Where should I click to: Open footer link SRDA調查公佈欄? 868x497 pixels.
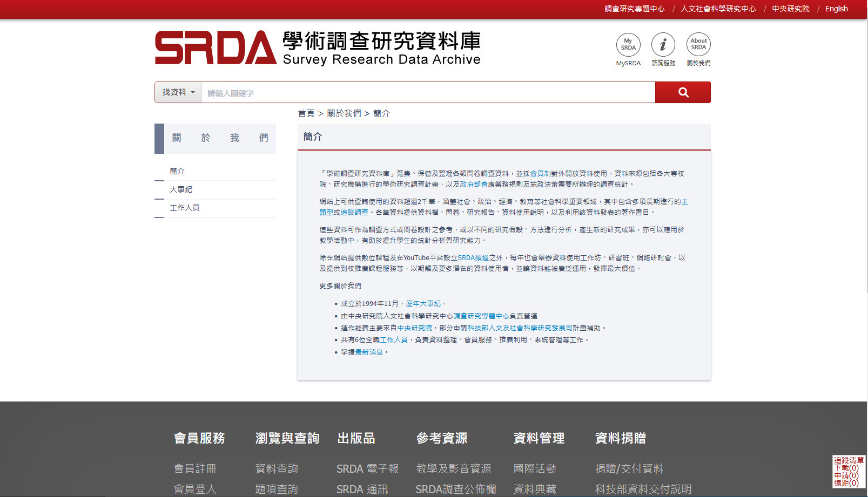click(456, 489)
